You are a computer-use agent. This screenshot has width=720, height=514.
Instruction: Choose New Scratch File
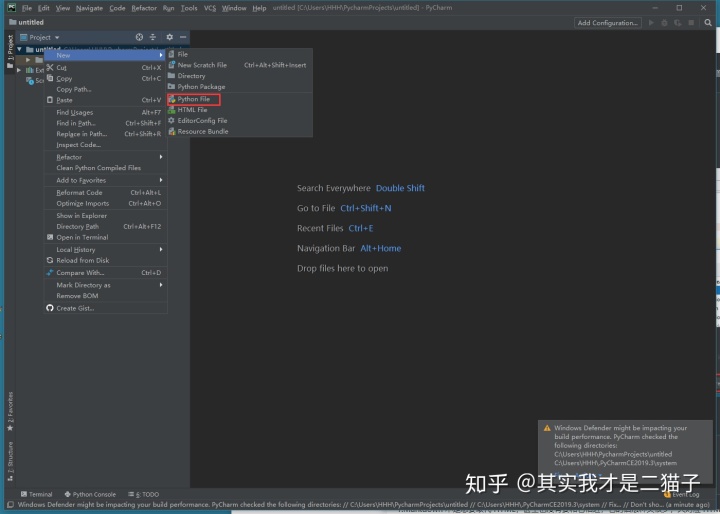point(239,65)
